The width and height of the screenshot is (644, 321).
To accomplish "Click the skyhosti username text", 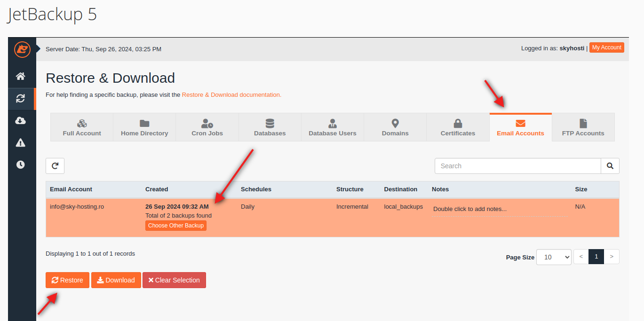I will (x=572, y=48).
